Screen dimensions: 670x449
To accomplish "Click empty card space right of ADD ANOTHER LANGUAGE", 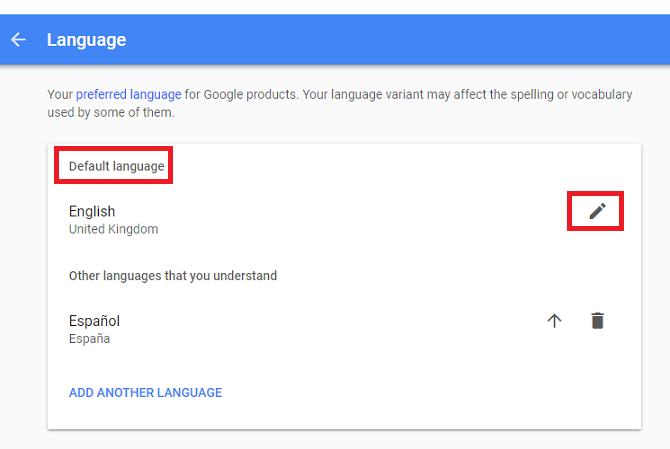I will 430,393.
